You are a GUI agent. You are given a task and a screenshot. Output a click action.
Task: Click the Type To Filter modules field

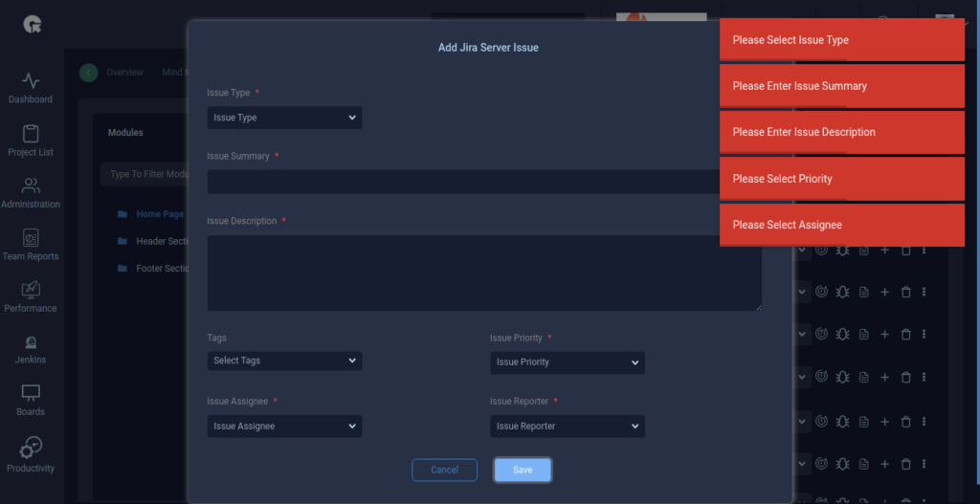145,174
